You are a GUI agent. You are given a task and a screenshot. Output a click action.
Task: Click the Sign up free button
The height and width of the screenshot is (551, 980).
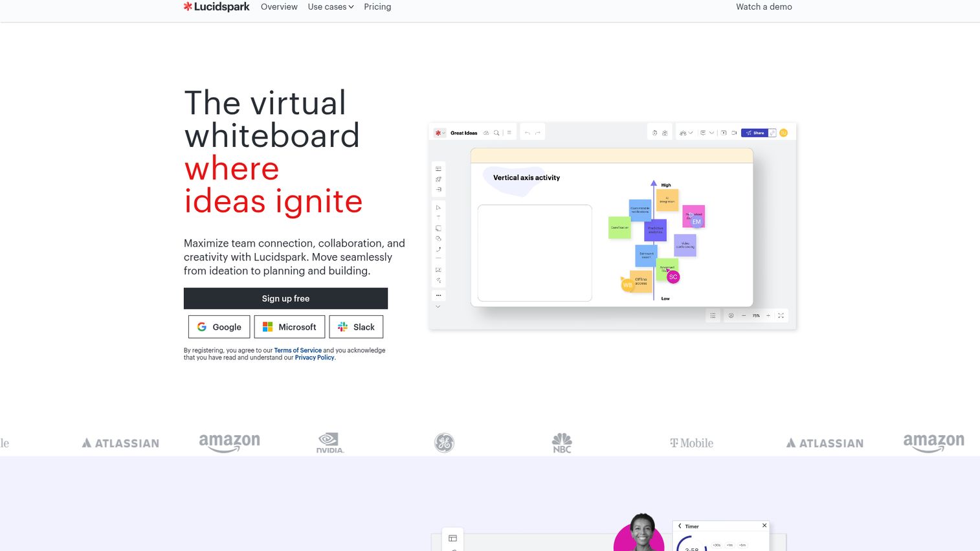285,298
